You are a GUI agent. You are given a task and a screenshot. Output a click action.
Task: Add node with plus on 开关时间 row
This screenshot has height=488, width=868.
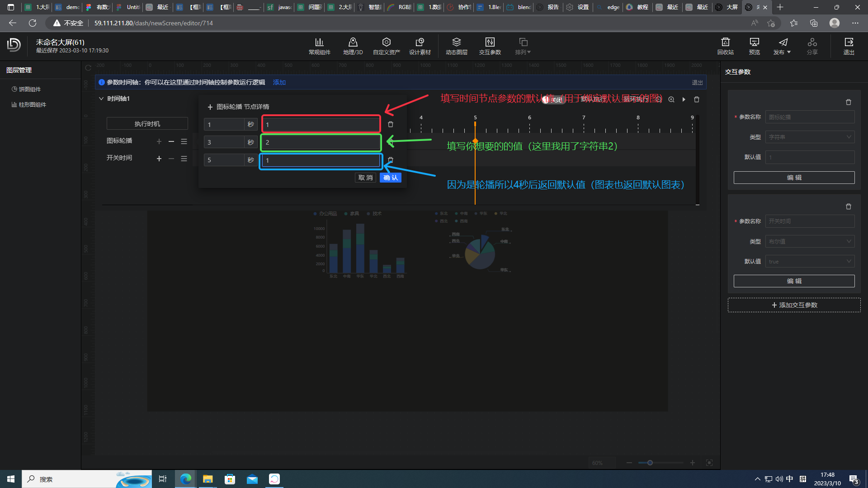pos(159,159)
